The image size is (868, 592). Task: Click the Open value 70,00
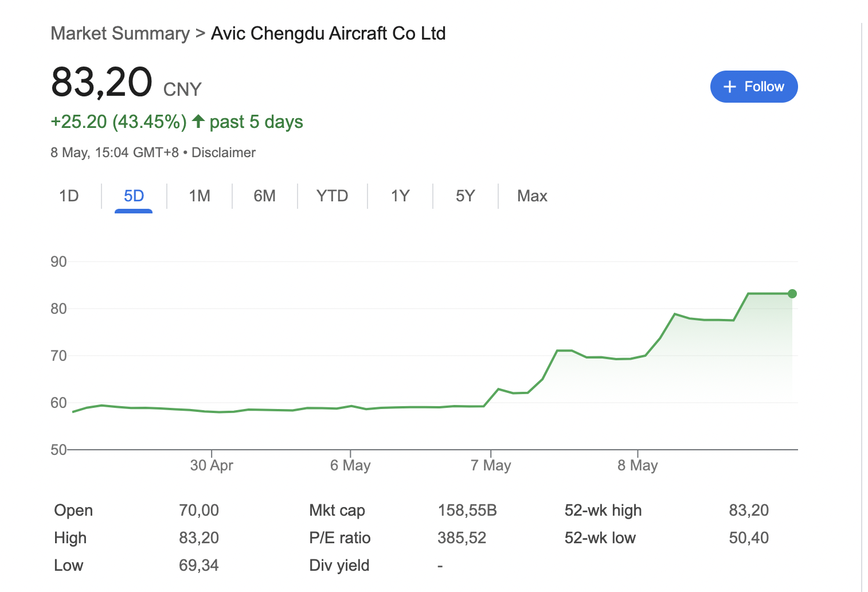[199, 510]
